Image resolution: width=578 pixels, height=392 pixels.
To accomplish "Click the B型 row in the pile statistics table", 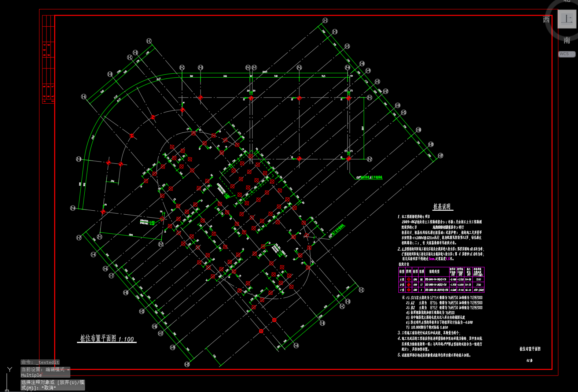I will (x=441, y=285).
